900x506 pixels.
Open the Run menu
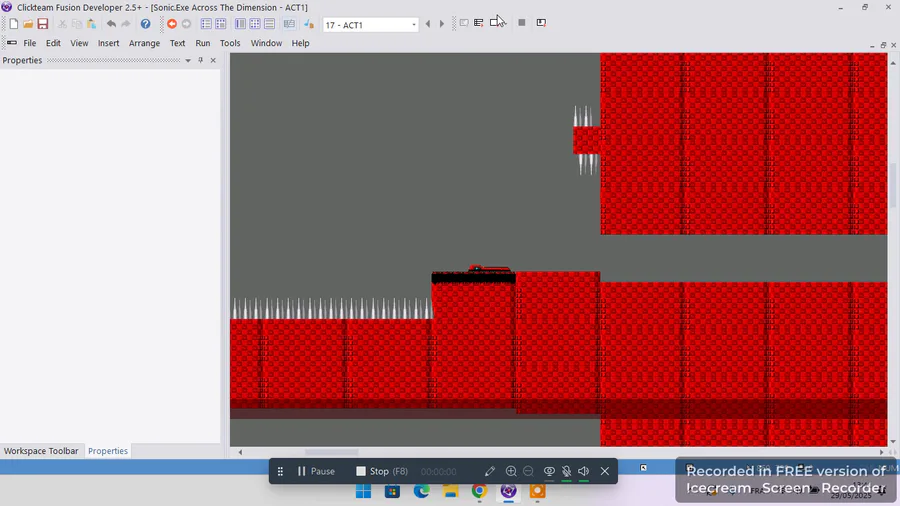pyautogui.click(x=203, y=43)
